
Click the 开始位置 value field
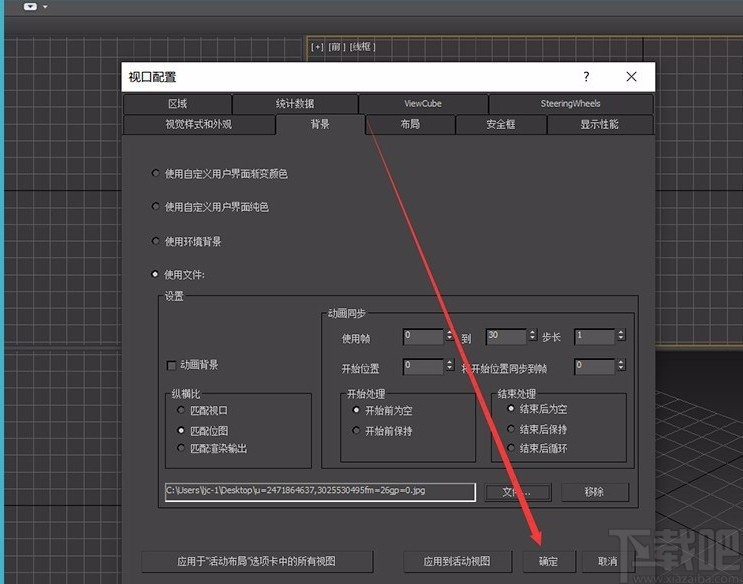click(x=424, y=366)
